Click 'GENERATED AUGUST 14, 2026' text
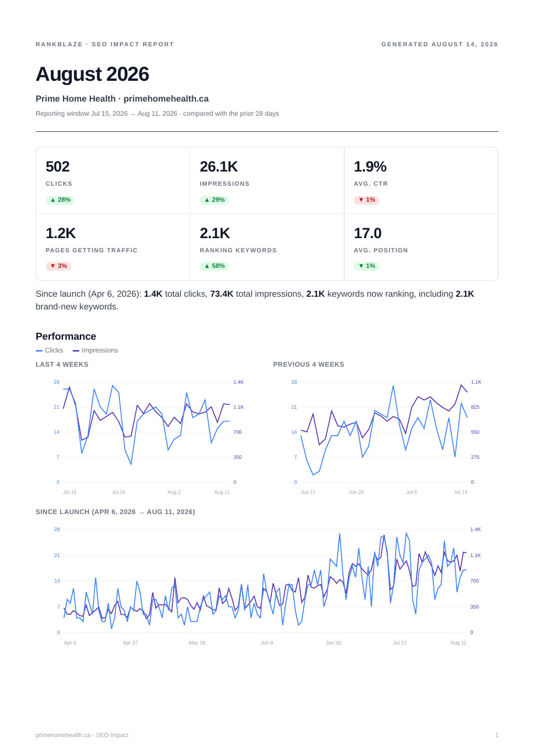Viewport: 534px width, 756px height. (440, 44)
